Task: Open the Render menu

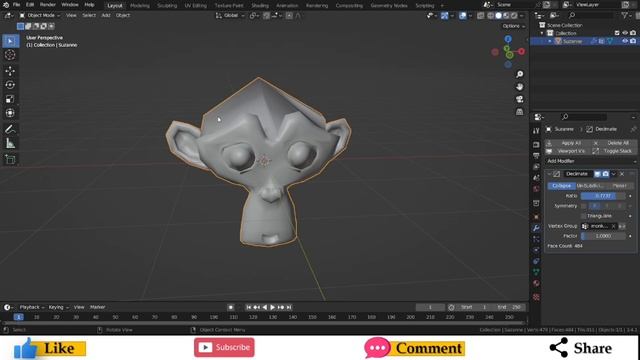Action: (x=48, y=5)
